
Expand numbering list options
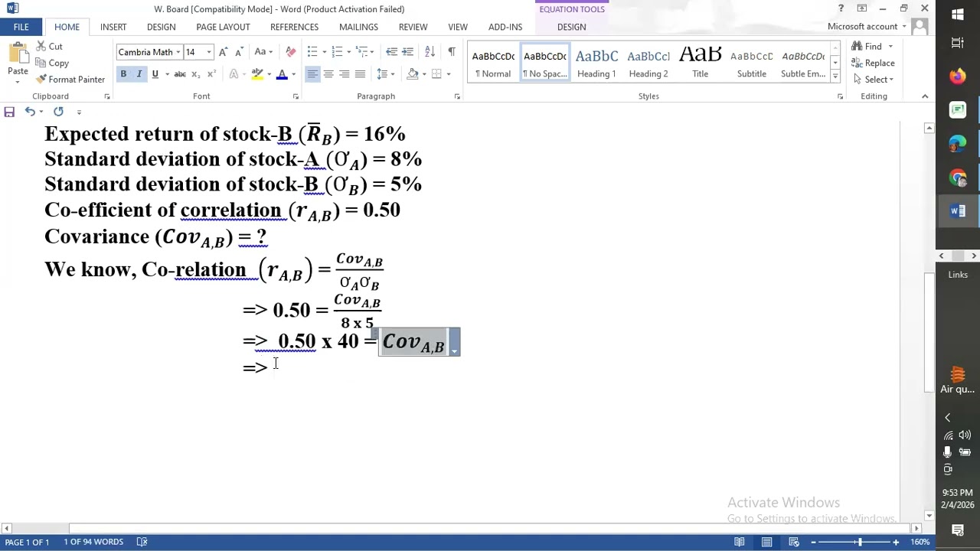pos(348,52)
